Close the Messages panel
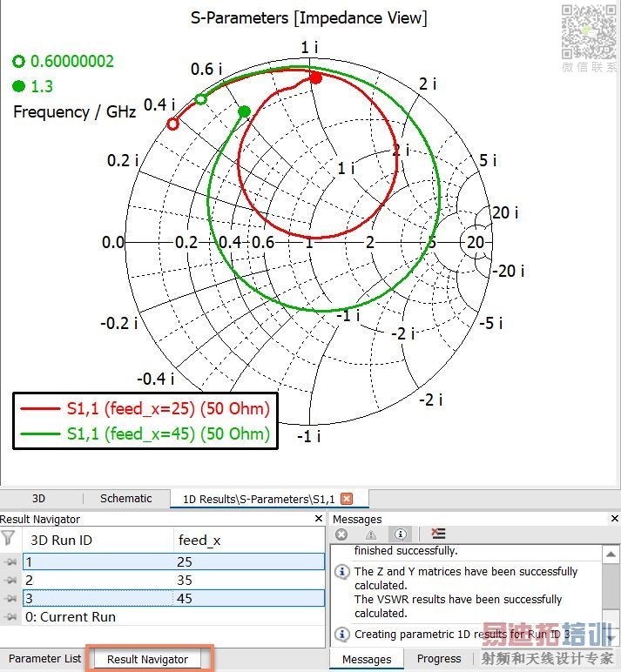This screenshot has height=672, width=621. tap(615, 519)
